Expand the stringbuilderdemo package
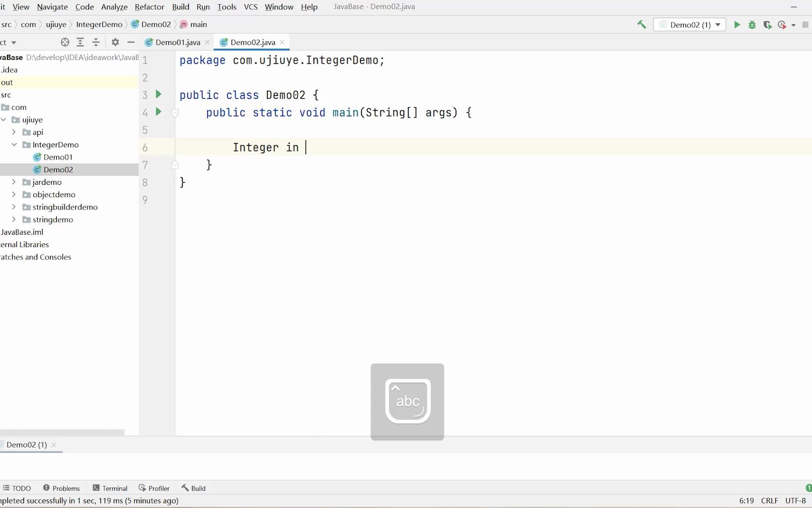This screenshot has height=508, width=812. 14,207
